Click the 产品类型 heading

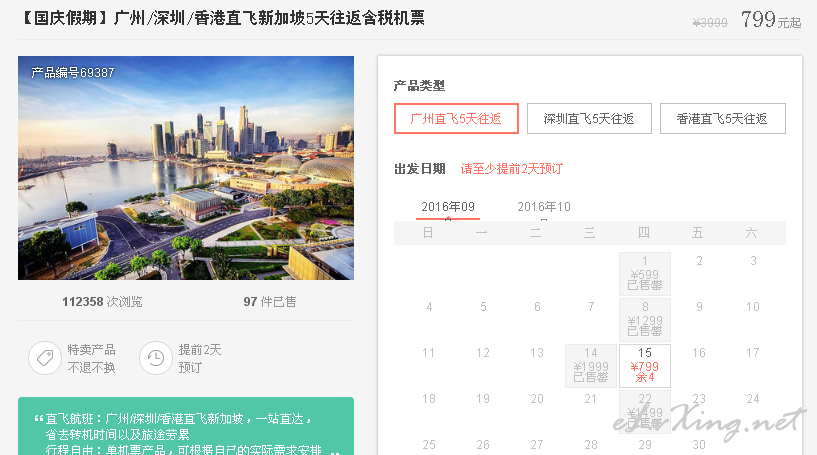pyautogui.click(x=419, y=85)
